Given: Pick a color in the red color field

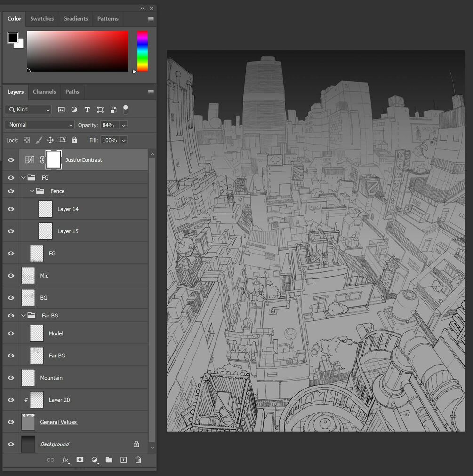Looking at the screenshot, I should (78, 51).
